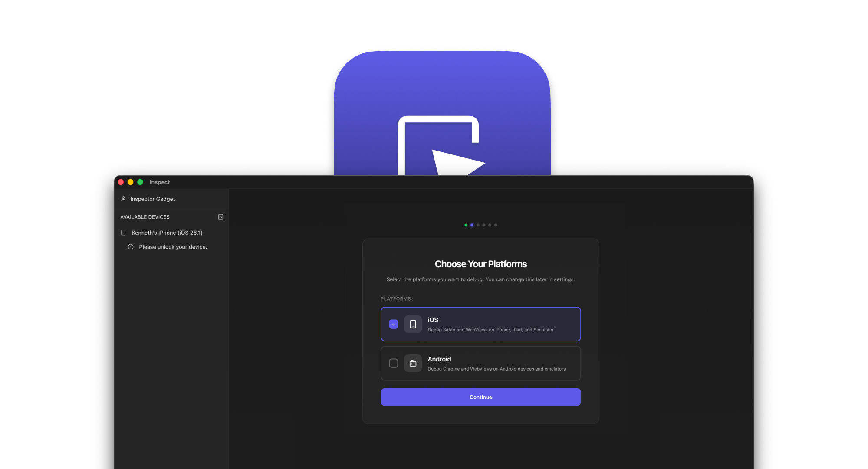868x469 pixels.
Task: Go to first green onboarding step dot
Action: (466, 225)
